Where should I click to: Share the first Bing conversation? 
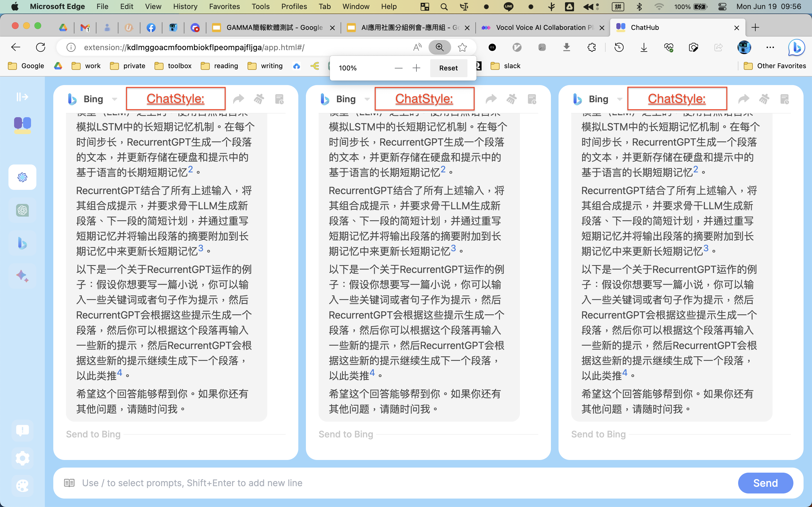pos(239,99)
